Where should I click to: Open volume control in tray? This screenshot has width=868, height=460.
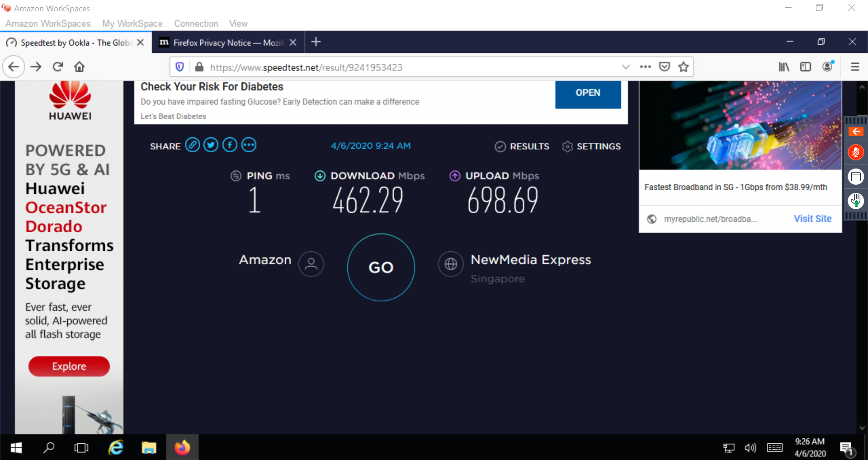click(750, 448)
